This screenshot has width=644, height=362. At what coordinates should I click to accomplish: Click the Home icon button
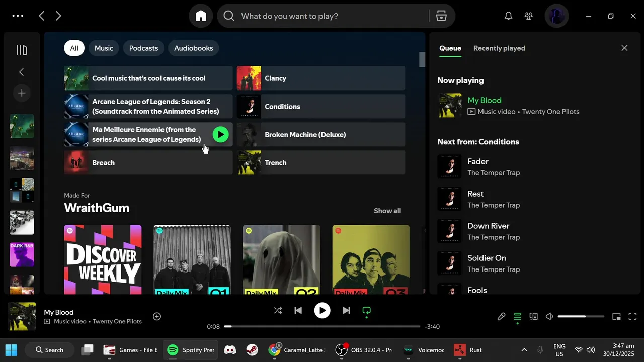[x=201, y=16]
